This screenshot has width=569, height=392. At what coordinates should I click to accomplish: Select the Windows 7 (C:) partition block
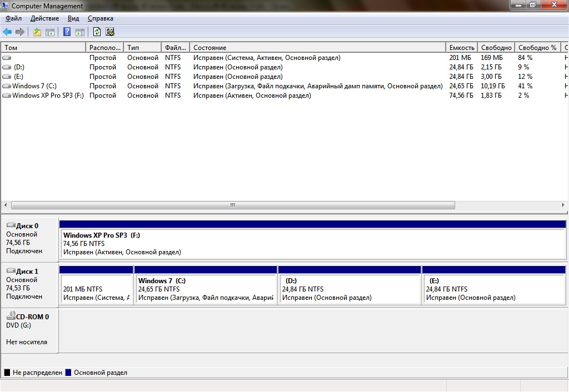(x=206, y=289)
